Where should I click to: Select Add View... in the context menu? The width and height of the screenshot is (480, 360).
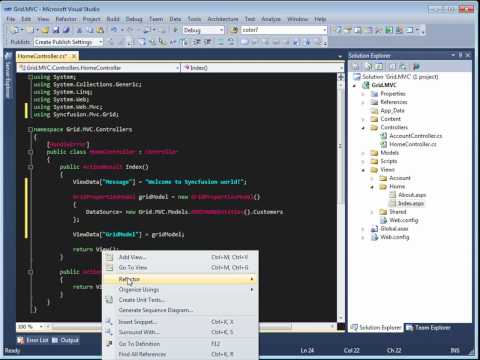click(x=180, y=257)
